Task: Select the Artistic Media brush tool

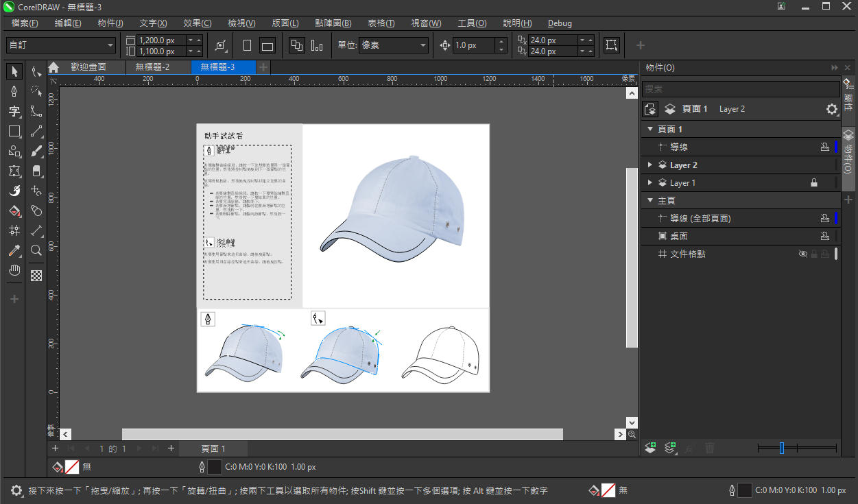Action: tap(36, 151)
